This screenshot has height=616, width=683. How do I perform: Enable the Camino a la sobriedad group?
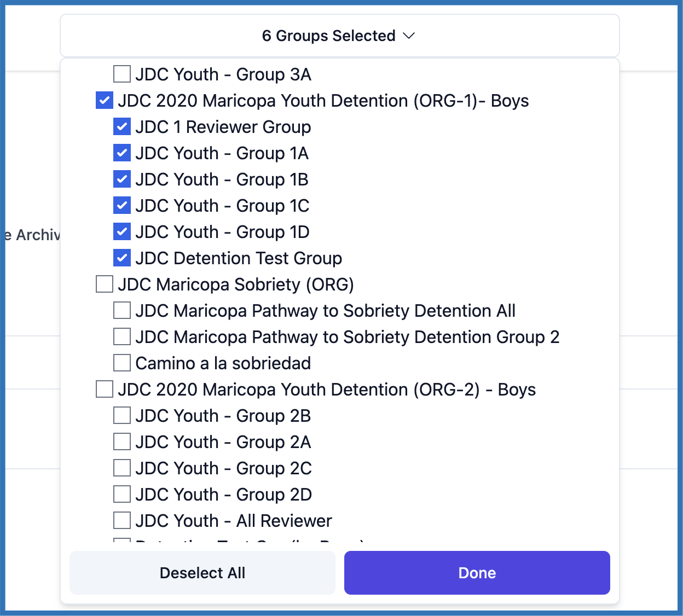tap(122, 363)
